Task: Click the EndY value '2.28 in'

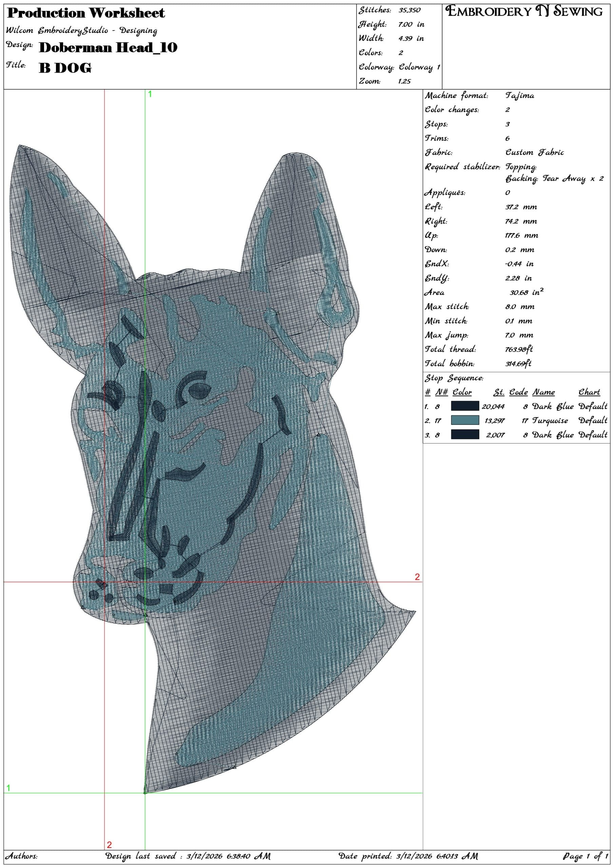Action: (518, 278)
